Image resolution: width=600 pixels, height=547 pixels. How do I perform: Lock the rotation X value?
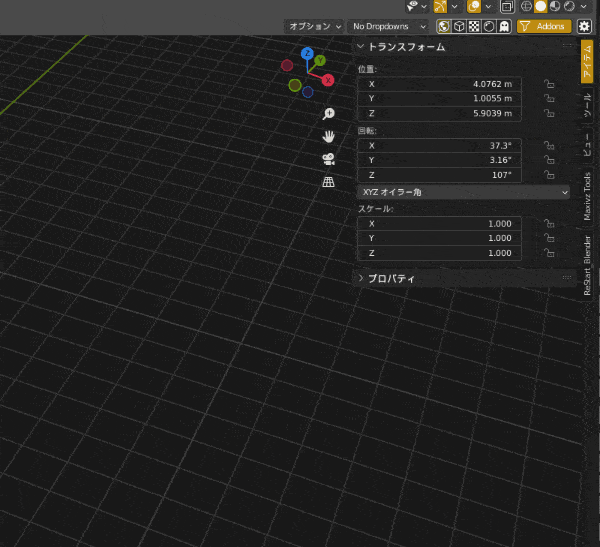pos(549,145)
